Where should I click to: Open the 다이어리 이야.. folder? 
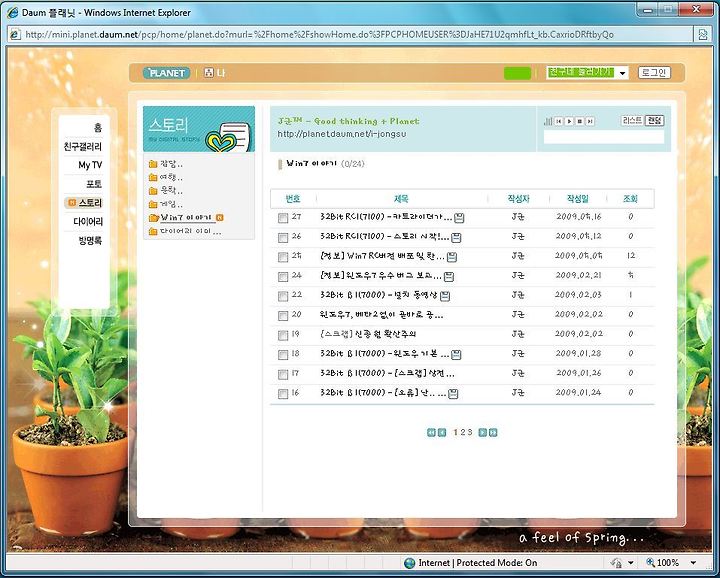(185, 231)
